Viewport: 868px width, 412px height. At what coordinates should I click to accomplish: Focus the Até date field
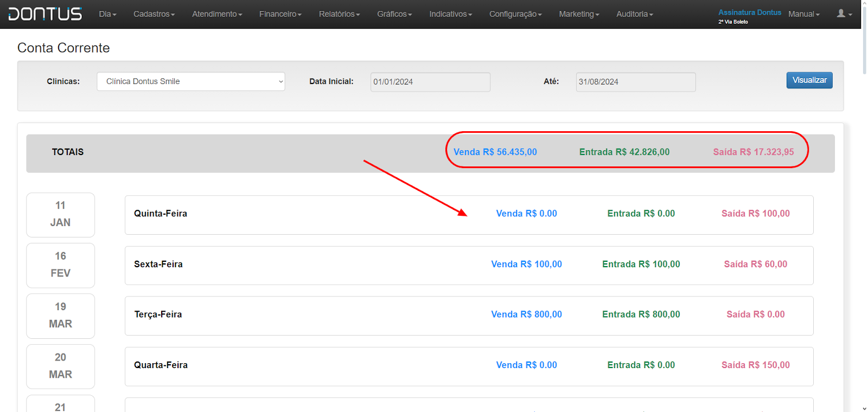[636, 82]
